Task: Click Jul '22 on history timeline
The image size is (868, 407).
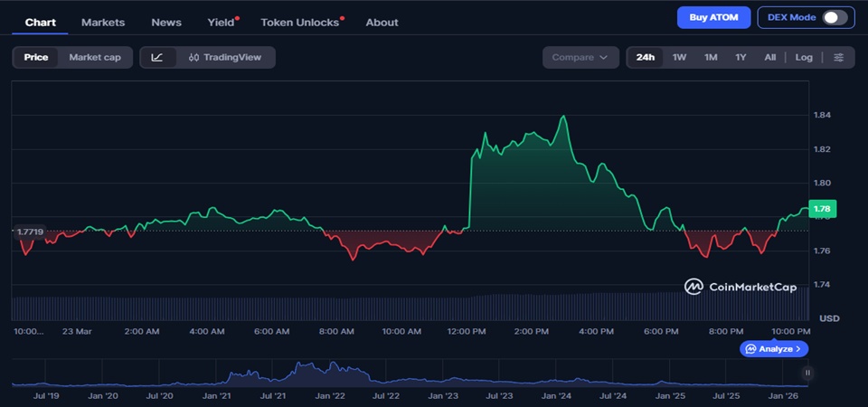Action: click(x=386, y=396)
